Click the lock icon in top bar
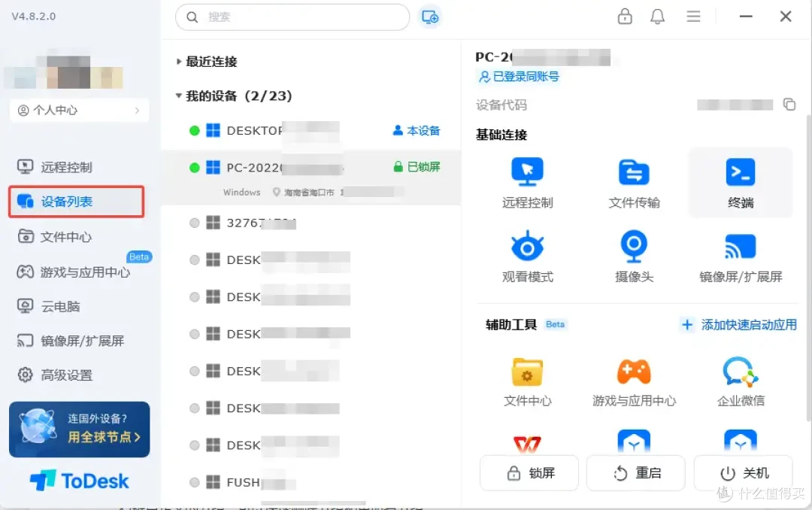The image size is (812, 510). coord(625,17)
